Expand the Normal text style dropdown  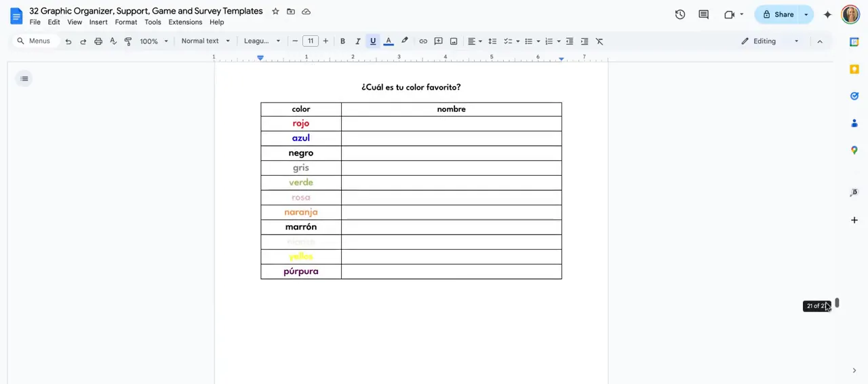[205, 41]
